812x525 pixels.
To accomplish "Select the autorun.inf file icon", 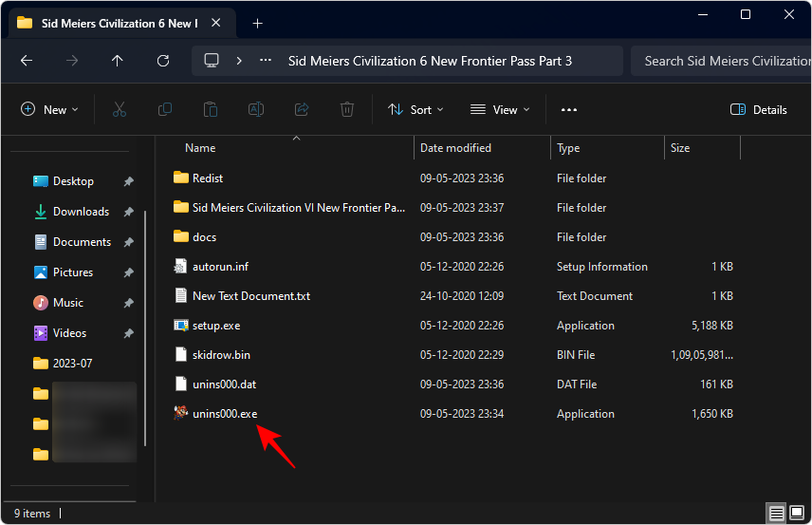I will click(181, 267).
